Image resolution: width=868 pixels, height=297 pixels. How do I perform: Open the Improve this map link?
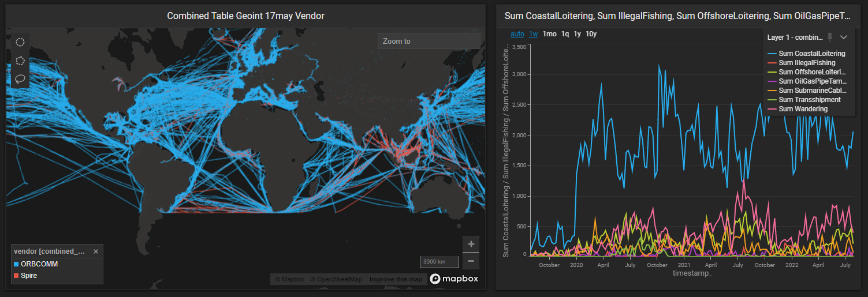pyautogui.click(x=396, y=280)
